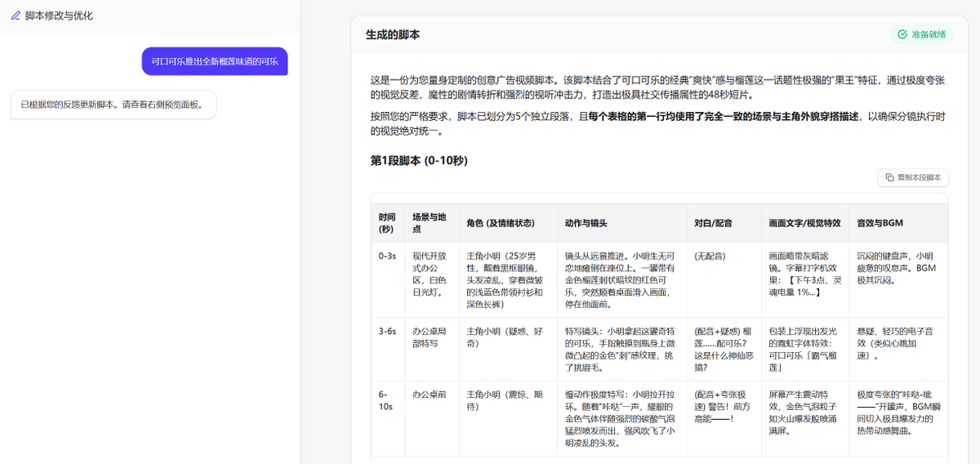Click the cell starting 屏幕产生震动特效
Image resolution: width=980 pixels, height=464 pixels.
(805, 417)
